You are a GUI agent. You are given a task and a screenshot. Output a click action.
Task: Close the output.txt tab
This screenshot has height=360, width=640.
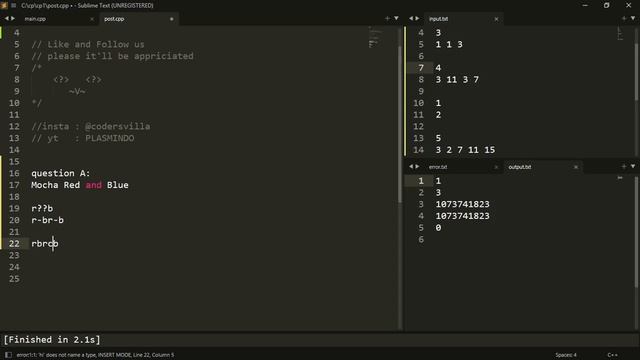point(576,167)
